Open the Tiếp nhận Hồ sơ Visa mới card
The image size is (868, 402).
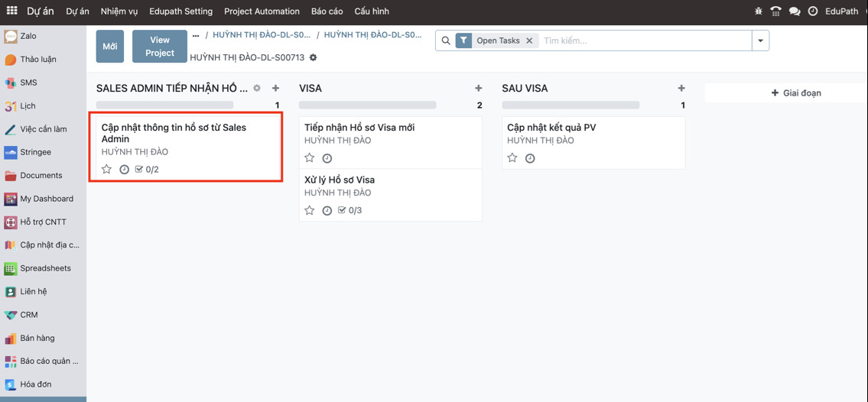pyautogui.click(x=390, y=143)
